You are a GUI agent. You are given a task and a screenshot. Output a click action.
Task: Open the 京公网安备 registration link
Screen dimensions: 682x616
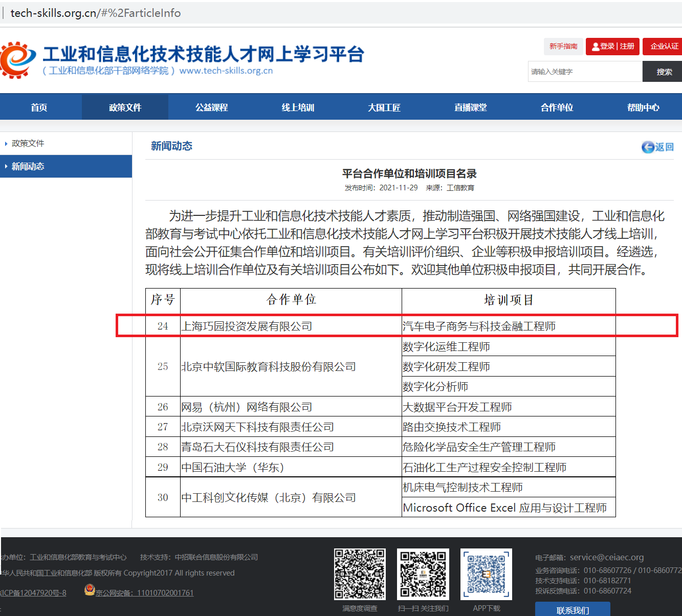pos(144,593)
